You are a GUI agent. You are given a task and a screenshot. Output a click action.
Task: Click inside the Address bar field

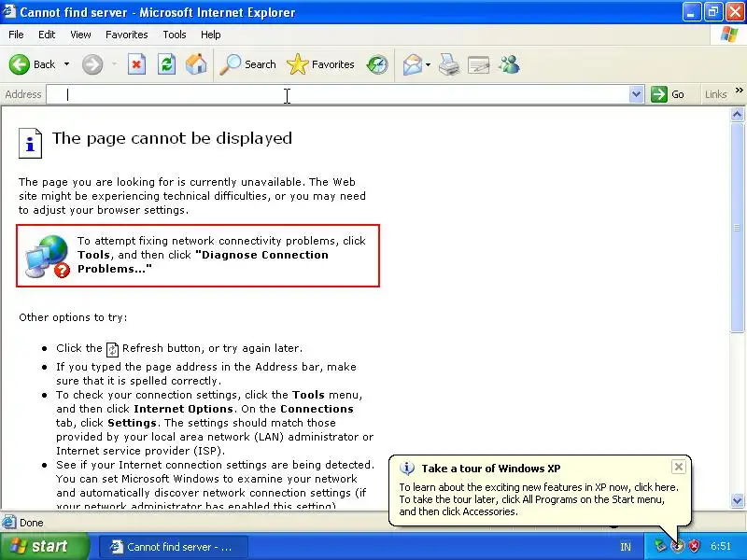coord(338,94)
